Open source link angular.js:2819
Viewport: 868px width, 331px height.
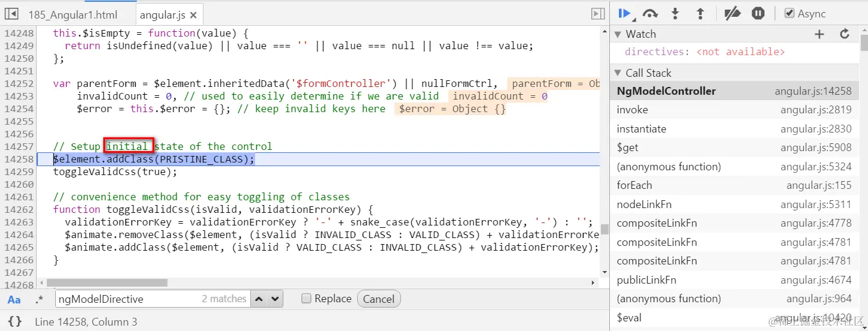point(816,110)
